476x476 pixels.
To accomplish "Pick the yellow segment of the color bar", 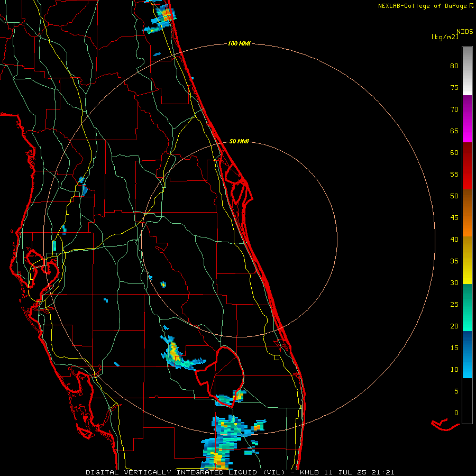I will (x=467, y=260).
